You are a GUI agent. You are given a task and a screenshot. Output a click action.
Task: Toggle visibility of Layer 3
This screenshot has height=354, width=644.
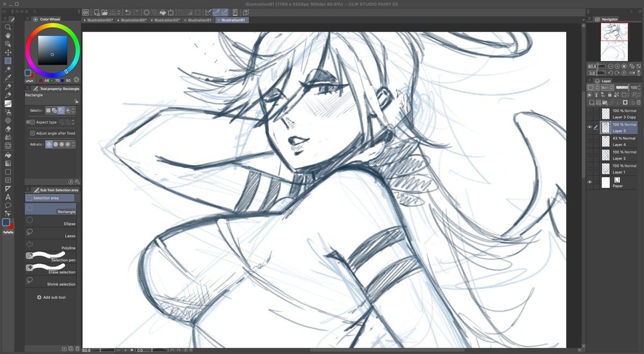click(589, 127)
